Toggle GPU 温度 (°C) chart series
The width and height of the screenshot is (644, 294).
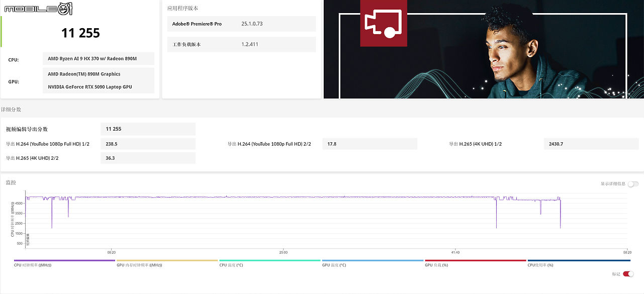point(373,263)
